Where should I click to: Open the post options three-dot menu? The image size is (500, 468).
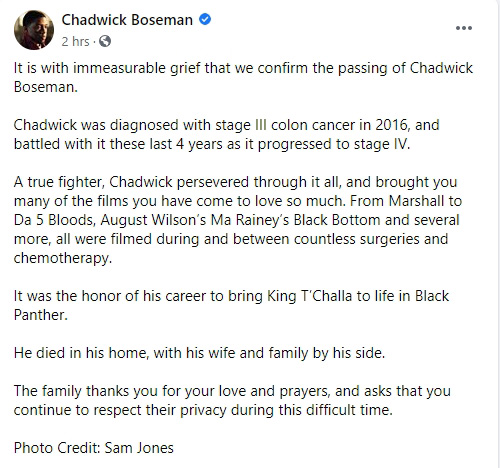(x=464, y=28)
